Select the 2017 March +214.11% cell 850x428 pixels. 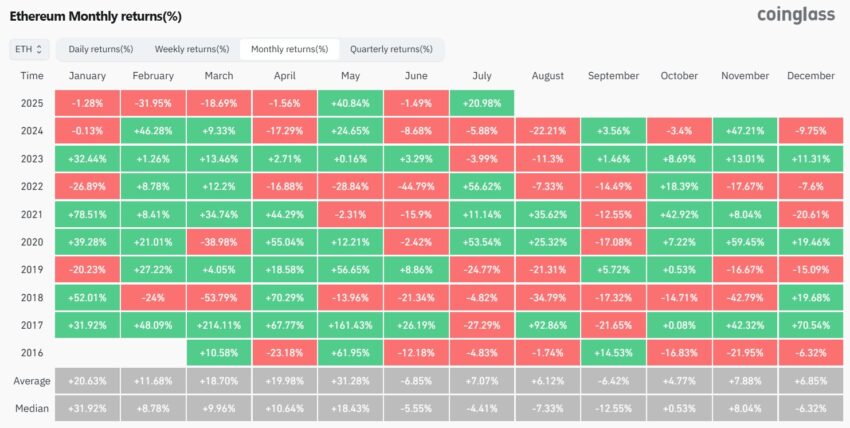(219, 326)
